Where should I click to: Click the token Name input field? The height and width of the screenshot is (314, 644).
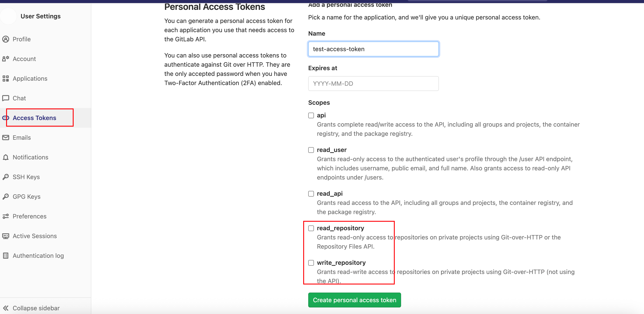pyautogui.click(x=373, y=49)
